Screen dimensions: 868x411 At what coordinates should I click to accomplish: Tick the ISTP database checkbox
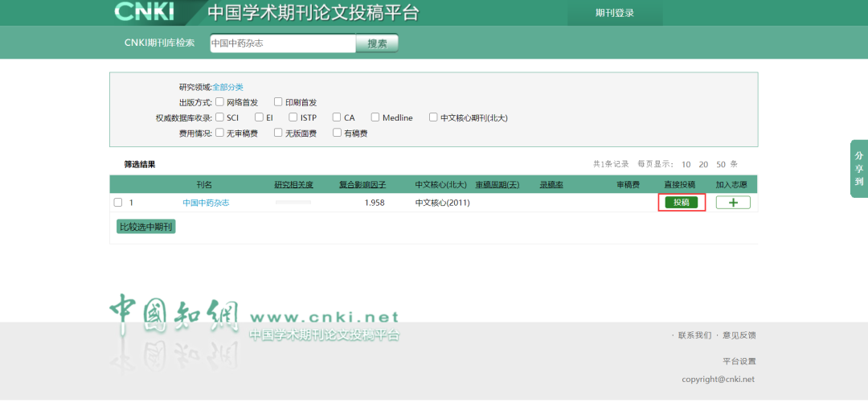point(293,117)
